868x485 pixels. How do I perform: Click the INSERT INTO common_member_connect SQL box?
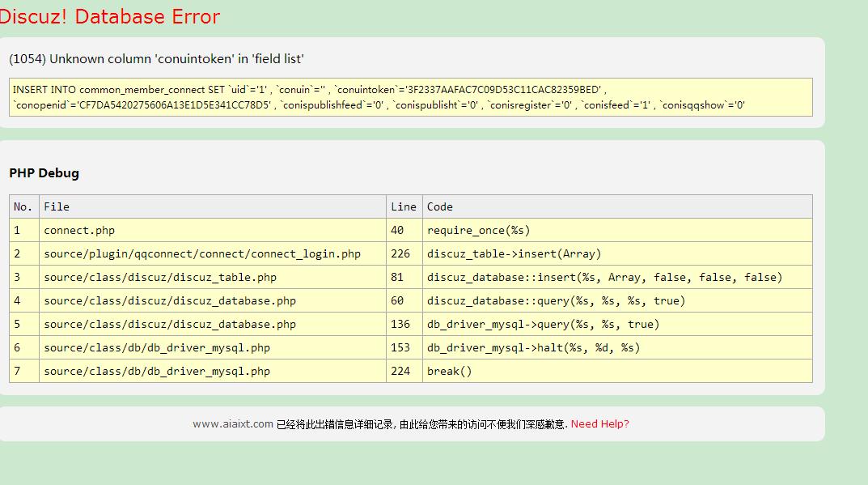[410, 97]
